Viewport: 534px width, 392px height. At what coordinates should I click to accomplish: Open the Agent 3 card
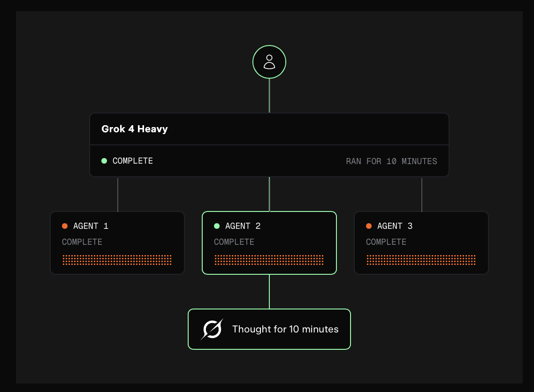(421, 243)
